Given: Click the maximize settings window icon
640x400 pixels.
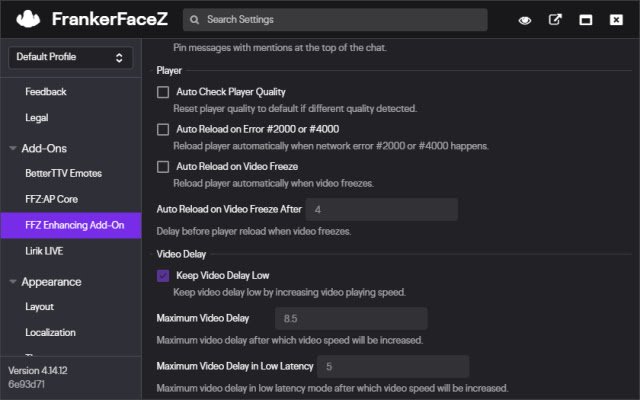Looking at the screenshot, I should [x=586, y=20].
